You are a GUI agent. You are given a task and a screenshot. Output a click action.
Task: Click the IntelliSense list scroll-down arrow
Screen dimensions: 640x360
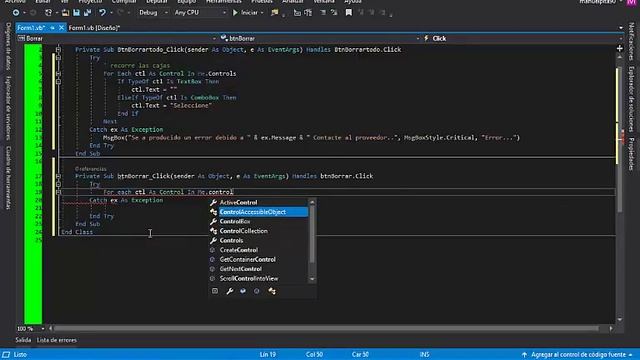[312, 279]
